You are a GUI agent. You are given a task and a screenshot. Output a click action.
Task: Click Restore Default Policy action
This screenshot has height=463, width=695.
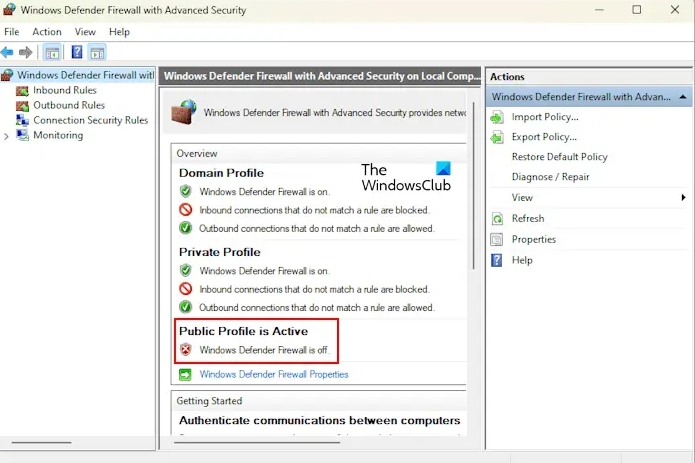(559, 157)
